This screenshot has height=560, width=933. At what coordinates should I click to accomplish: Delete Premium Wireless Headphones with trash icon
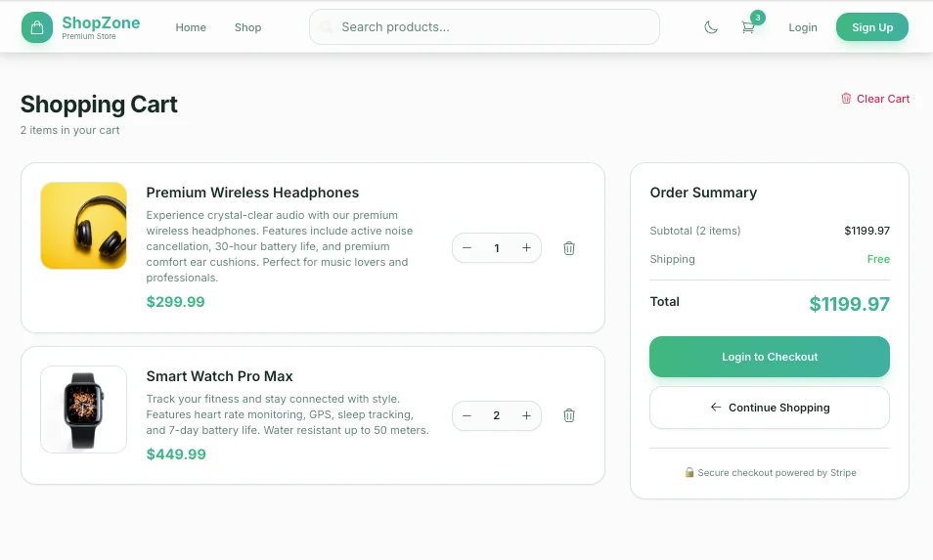click(x=569, y=248)
